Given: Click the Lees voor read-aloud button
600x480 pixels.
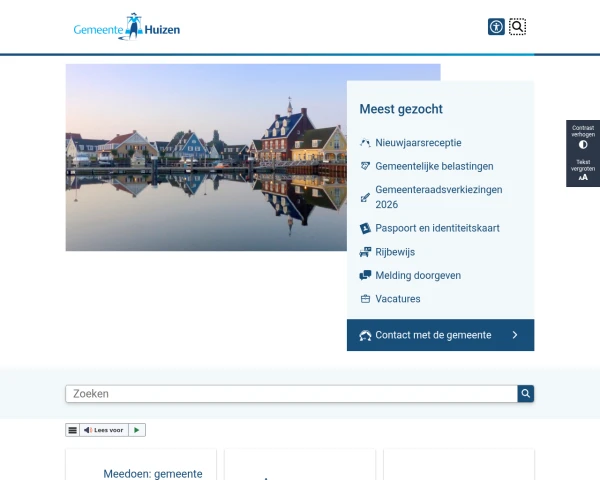Looking at the screenshot, I should pyautogui.click(x=104, y=430).
